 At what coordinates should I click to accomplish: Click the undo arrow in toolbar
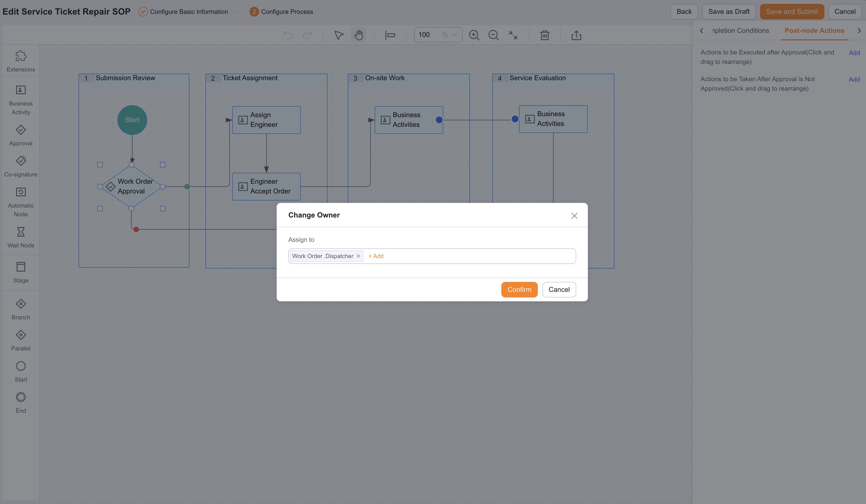pyautogui.click(x=288, y=35)
